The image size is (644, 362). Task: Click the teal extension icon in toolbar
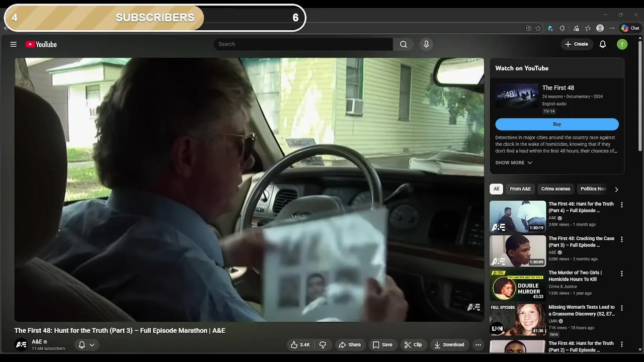(550, 28)
